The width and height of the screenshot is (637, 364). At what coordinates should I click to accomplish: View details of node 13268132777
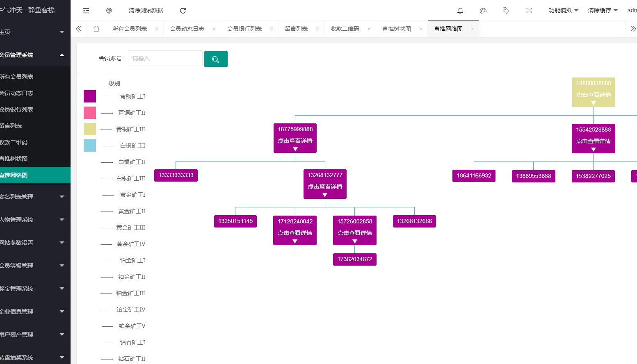[325, 187]
